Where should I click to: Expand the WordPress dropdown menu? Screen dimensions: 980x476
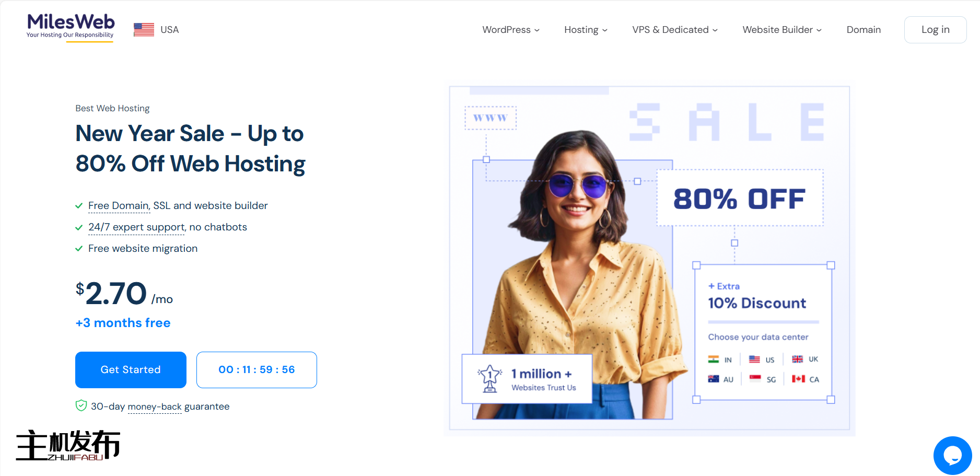click(x=511, y=30)
